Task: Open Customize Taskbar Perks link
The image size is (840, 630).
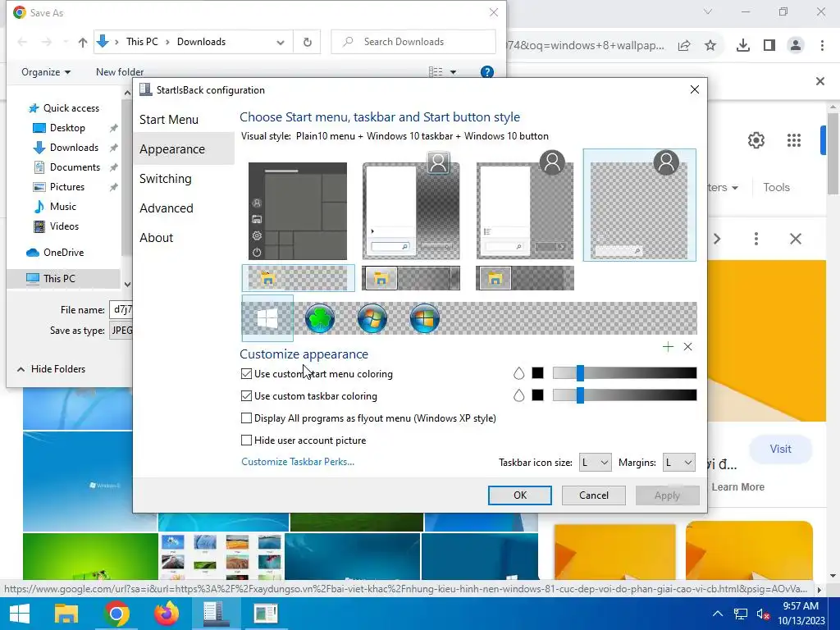Action: click(x=298, y=462)
